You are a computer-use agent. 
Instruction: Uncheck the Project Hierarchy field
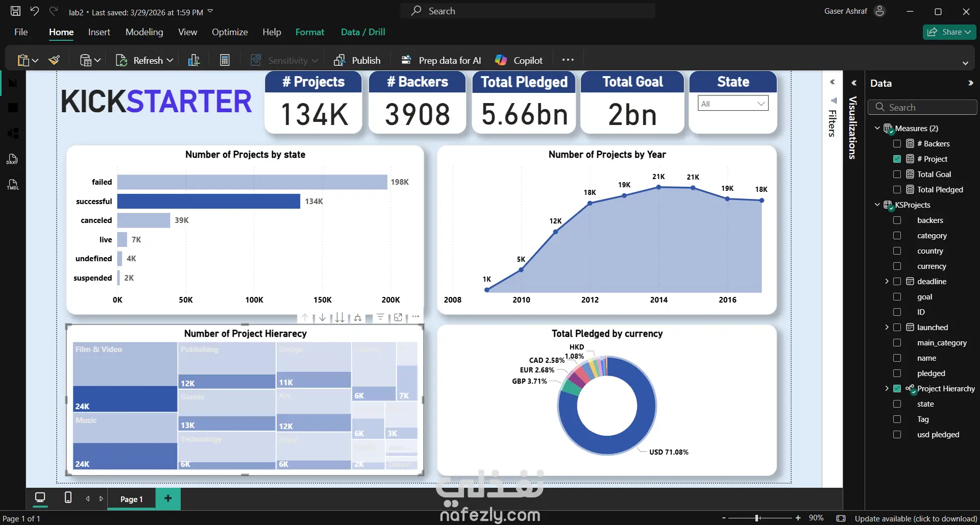click(897, 389)
